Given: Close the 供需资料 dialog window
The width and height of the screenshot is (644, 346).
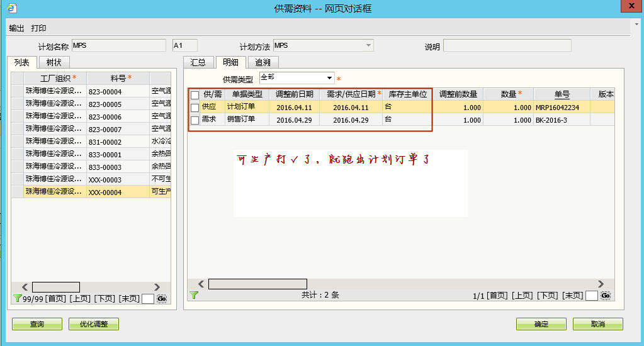Looking at the screenshot, I should coord(629,6).
